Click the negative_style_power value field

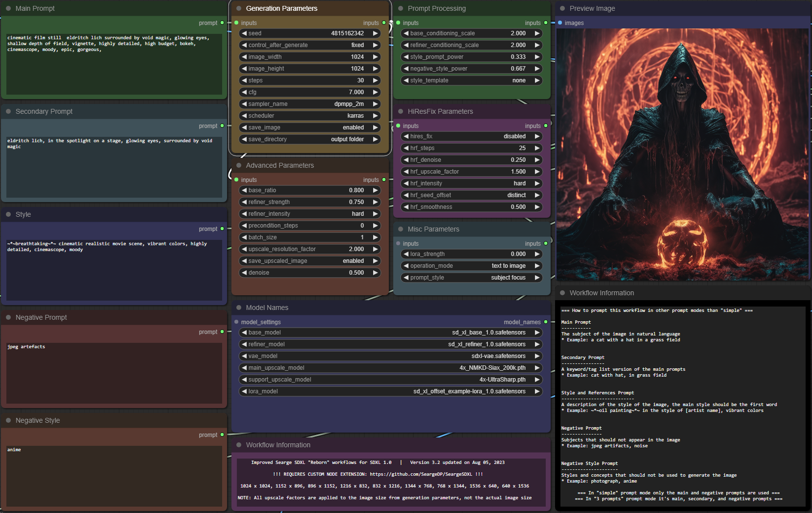(x=472, y=69)
